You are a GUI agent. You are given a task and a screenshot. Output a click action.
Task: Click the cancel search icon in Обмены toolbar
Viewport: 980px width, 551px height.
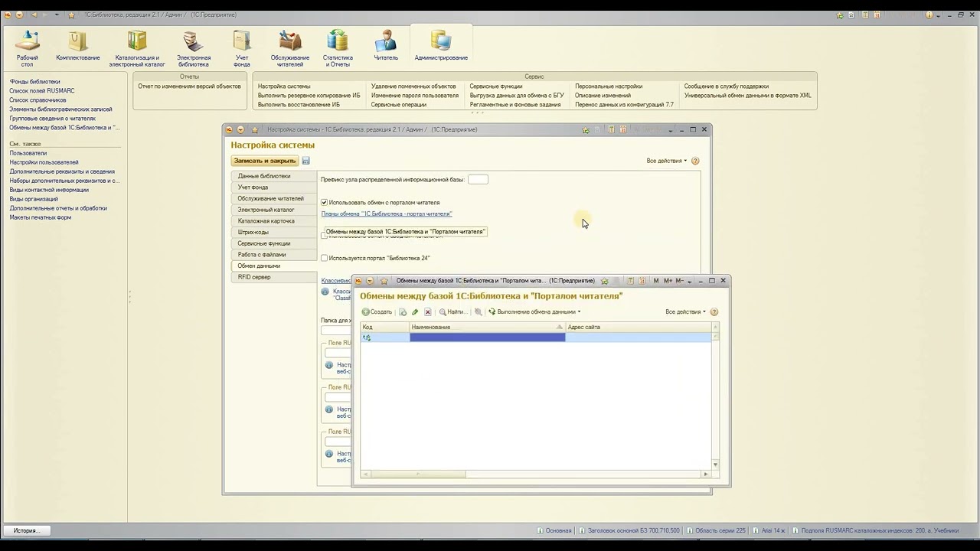coord(479,312)
